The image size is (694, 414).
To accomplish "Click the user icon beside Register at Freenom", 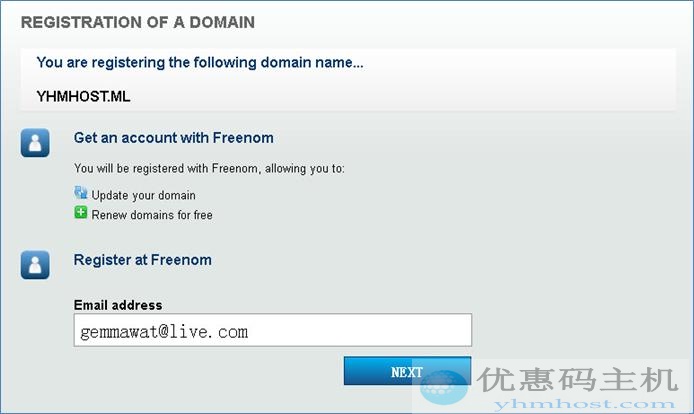I will 35,265.
